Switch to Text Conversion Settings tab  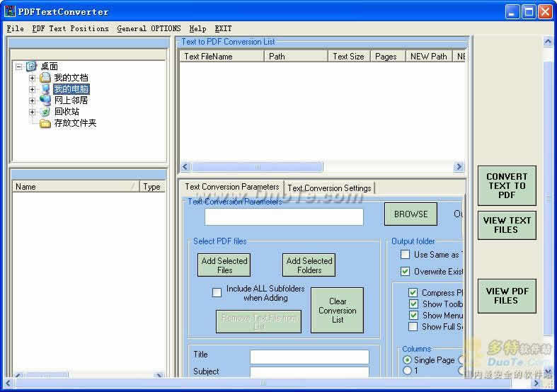tap(329, 188)
